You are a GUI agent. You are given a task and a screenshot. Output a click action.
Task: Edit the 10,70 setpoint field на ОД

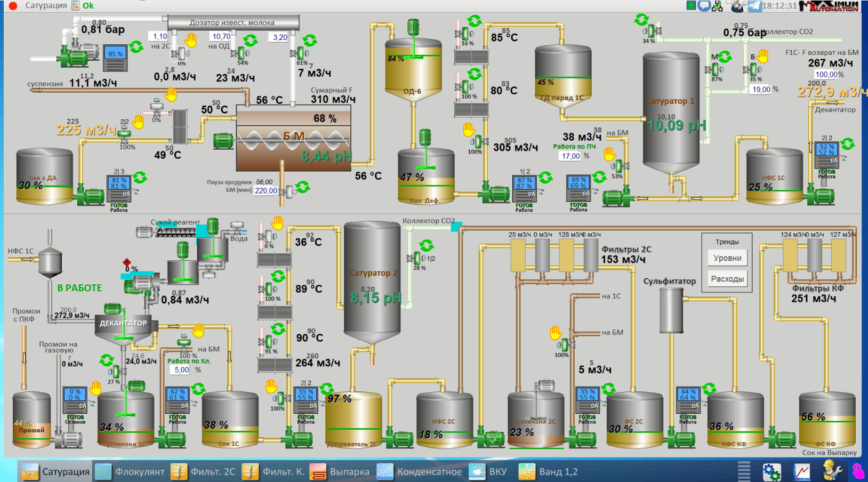pyautogui.click(x=221, y=36)
